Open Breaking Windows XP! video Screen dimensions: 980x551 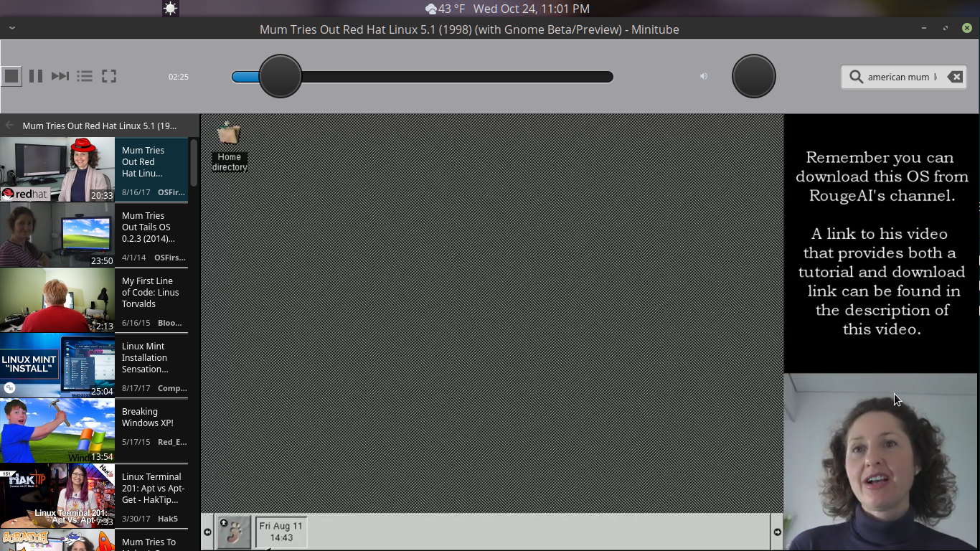[94, 430]
